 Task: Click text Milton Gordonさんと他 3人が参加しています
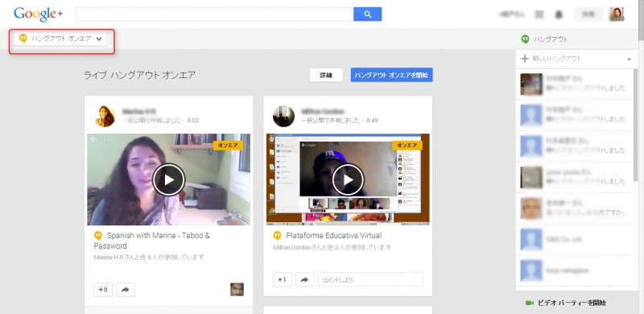[x=332, y=247]
